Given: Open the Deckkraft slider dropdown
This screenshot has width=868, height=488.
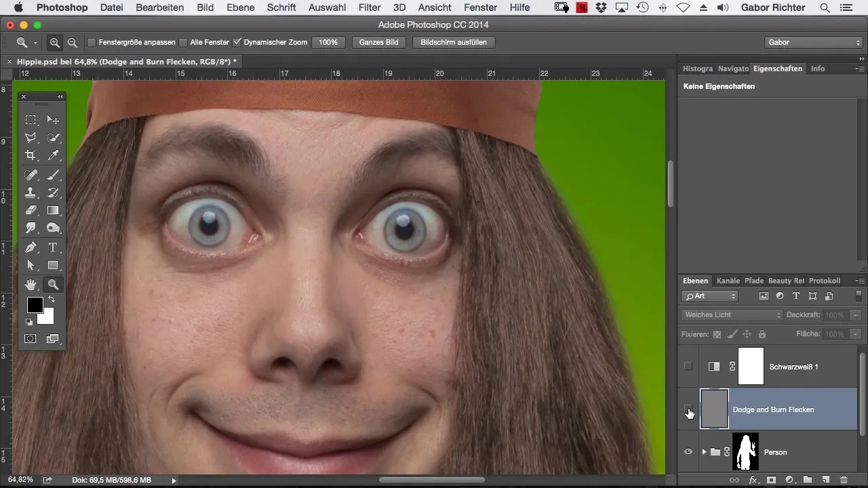Looking at the screenshot, I should (856, 315).
